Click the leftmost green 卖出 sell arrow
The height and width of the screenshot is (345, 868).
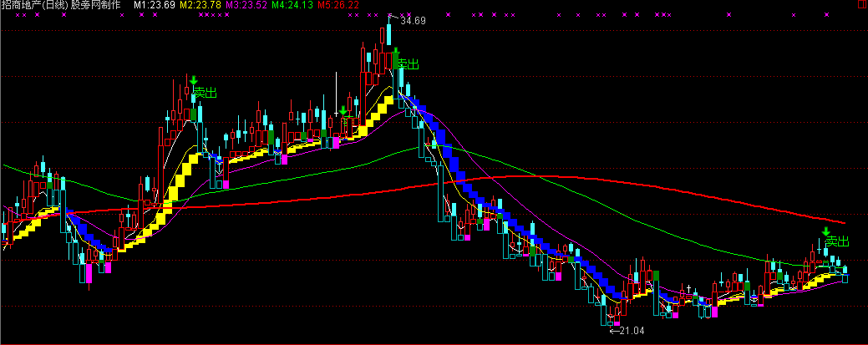pyautogui.click(x=191, y=81)
